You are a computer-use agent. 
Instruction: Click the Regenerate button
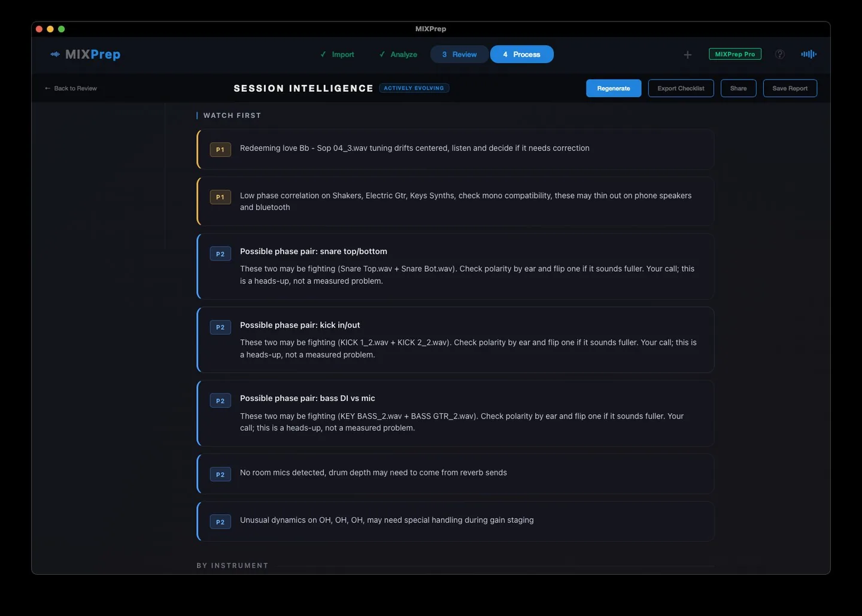click(614, 88)
